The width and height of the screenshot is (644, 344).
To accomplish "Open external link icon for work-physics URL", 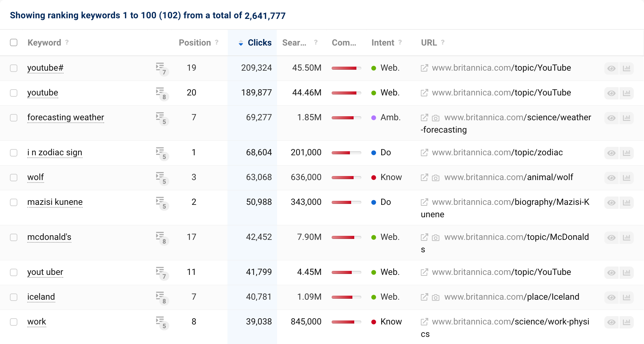I will (424, 322).
